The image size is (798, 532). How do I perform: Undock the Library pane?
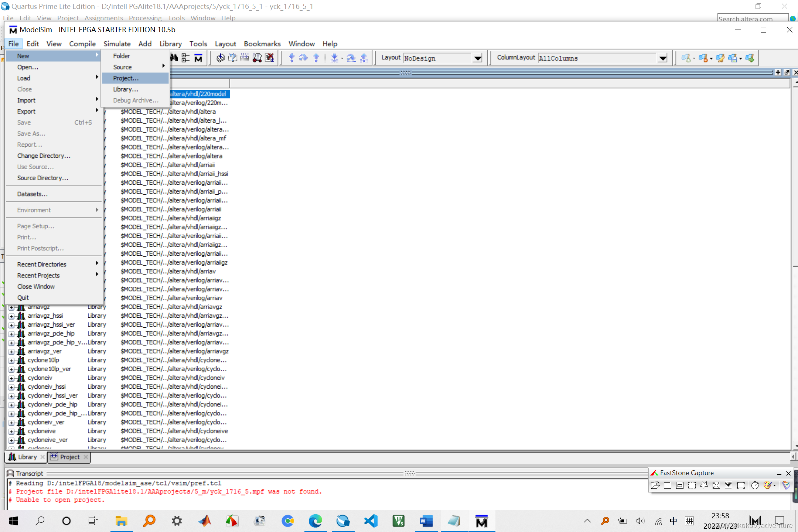click(x=787, y=72)
